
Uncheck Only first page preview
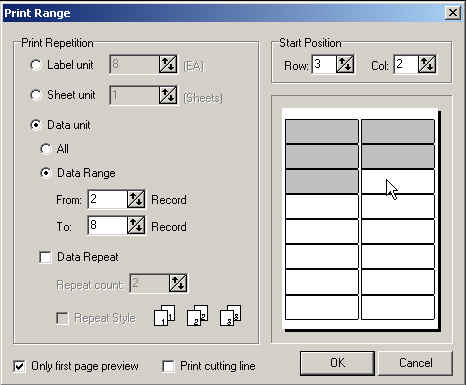19,366
